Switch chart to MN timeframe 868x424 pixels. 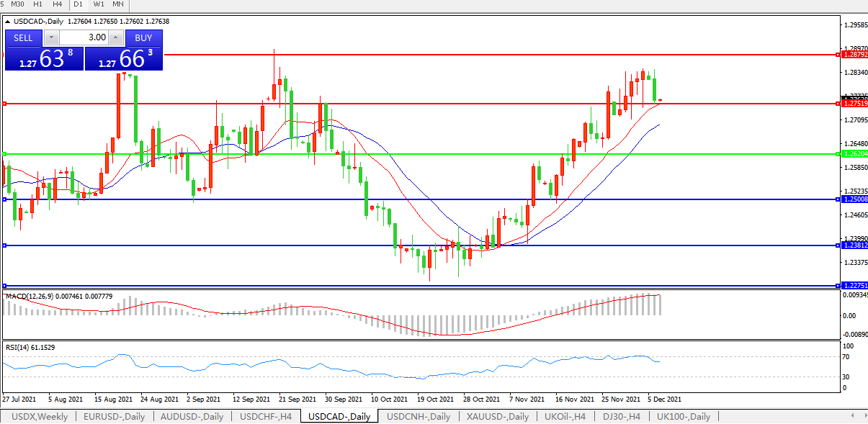118,4
